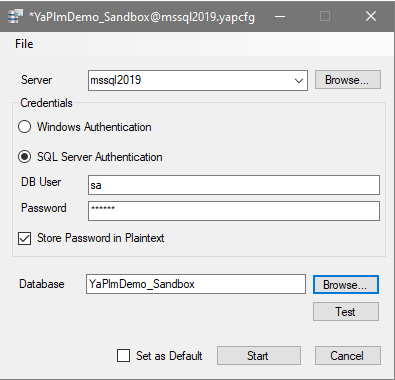Screen dimensions: 395x380
Task: Click into the Password field
Action: click(x=234, y=211)
